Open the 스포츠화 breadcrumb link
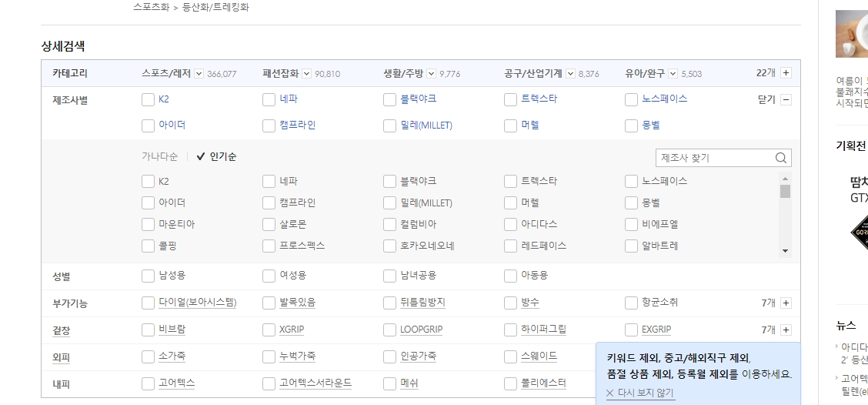This screenshot has width=868, height=405. [x=151, y=8]
